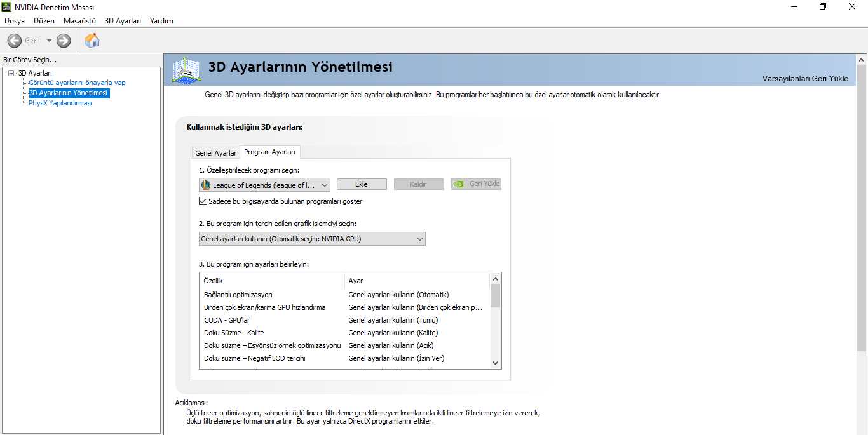868x435 pixels.
Task: Open PhysX Yapılandırması in the tree
Action: pos(60,103)
